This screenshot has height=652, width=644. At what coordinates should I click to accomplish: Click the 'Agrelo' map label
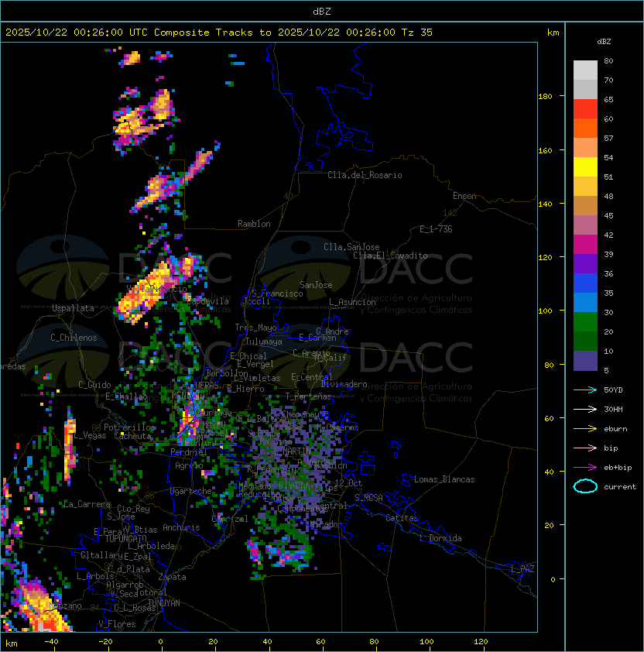(189, 465)
